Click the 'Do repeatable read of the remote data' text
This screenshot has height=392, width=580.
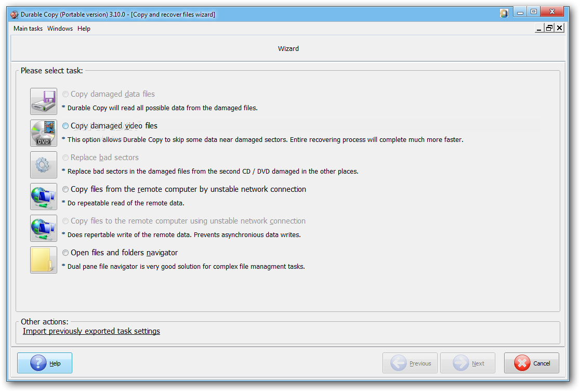123,203
